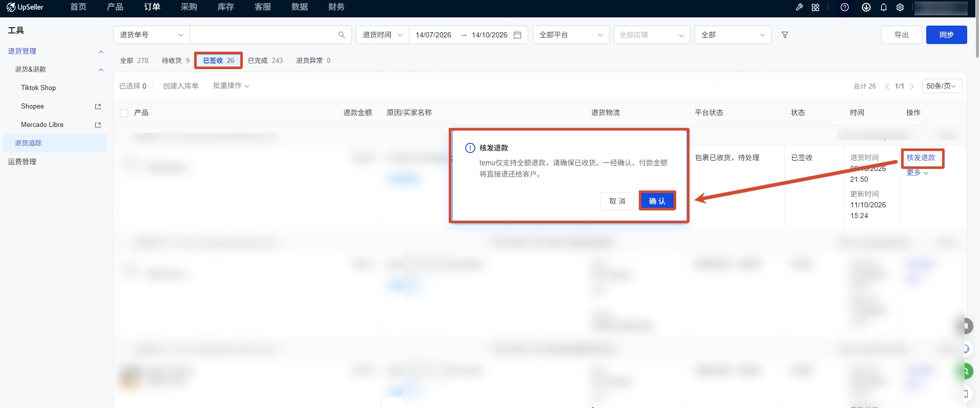Click the 同步 sync button
Image resolution: width=980 pixels, height=408 pixels.
[x=947, y=35]
